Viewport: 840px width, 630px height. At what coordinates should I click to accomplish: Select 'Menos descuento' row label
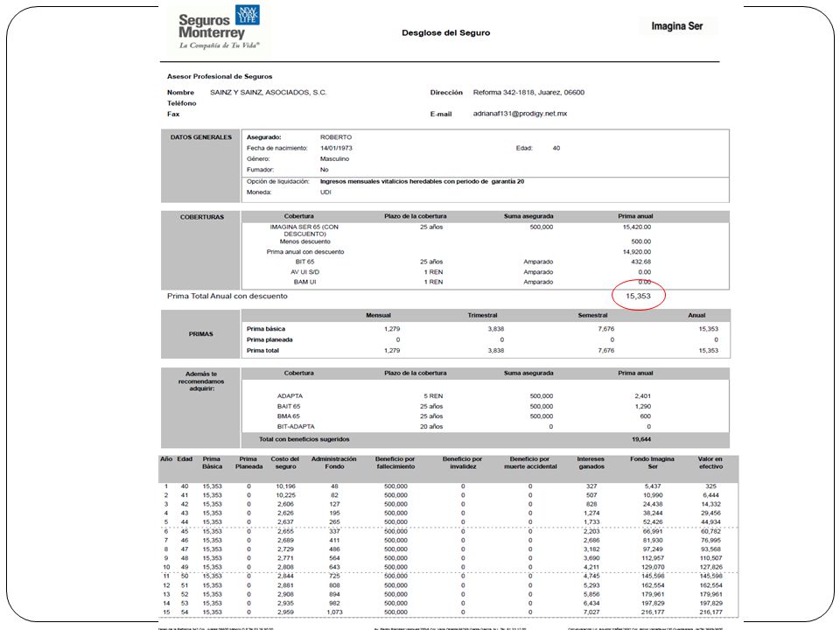click(x=304, y=241)
